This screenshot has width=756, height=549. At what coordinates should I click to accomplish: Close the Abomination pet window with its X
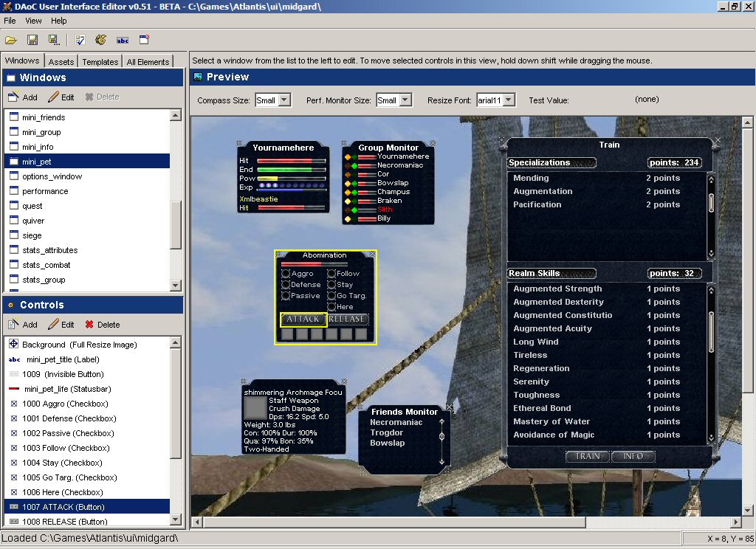(372, 254)
